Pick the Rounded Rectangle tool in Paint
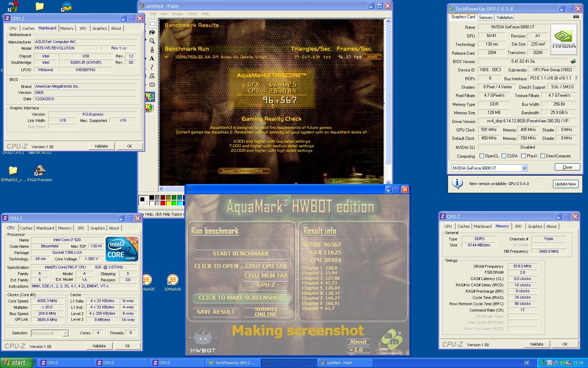 [152, 84]
